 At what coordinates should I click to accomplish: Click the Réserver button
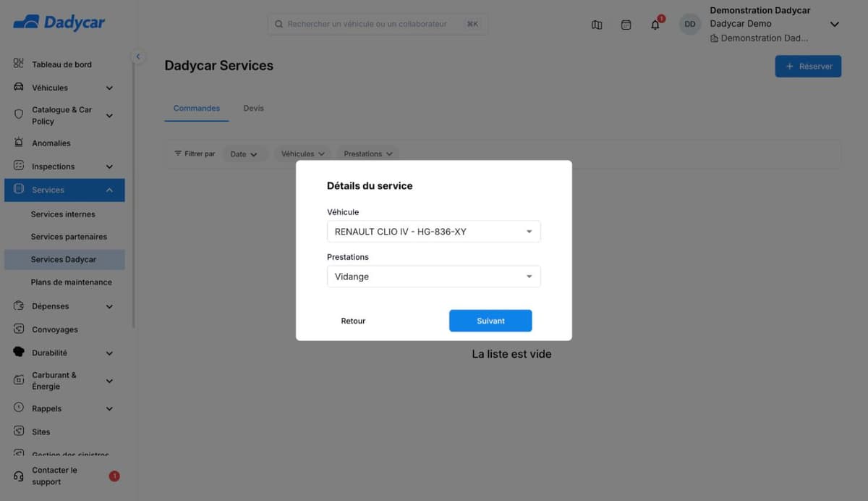pos(808,66)
